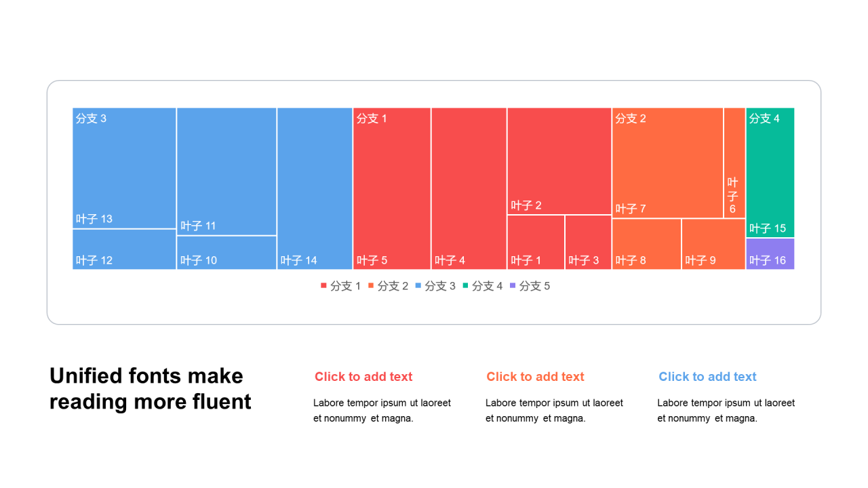Select the "Unified fonts make reading" title text
The width and height of the screenshot is (868, 488).
click(x=151, y=388)
